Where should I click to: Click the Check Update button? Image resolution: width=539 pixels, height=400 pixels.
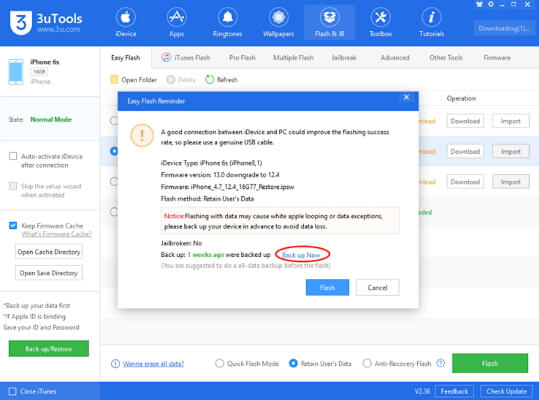click(x=506, y=391)
